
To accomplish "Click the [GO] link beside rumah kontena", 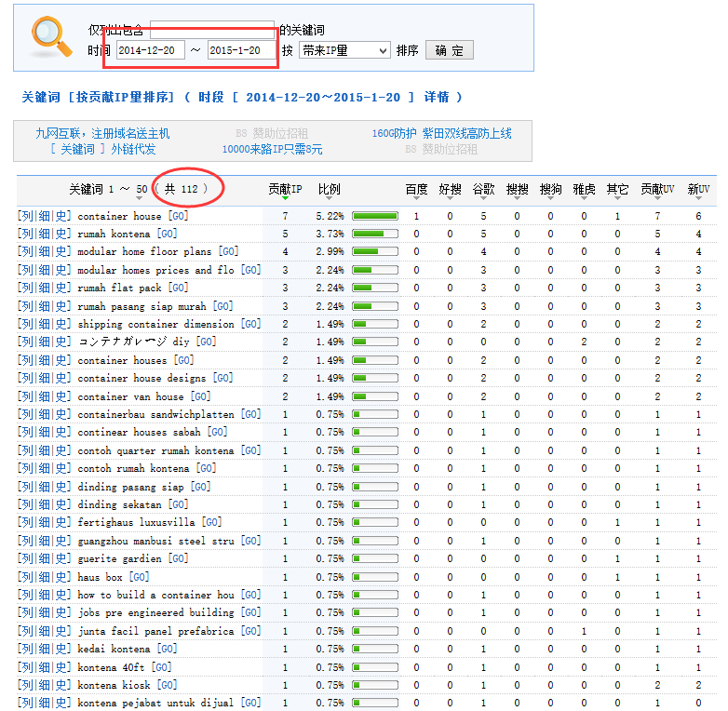I will pyautogui.click(x=167, y=234).
